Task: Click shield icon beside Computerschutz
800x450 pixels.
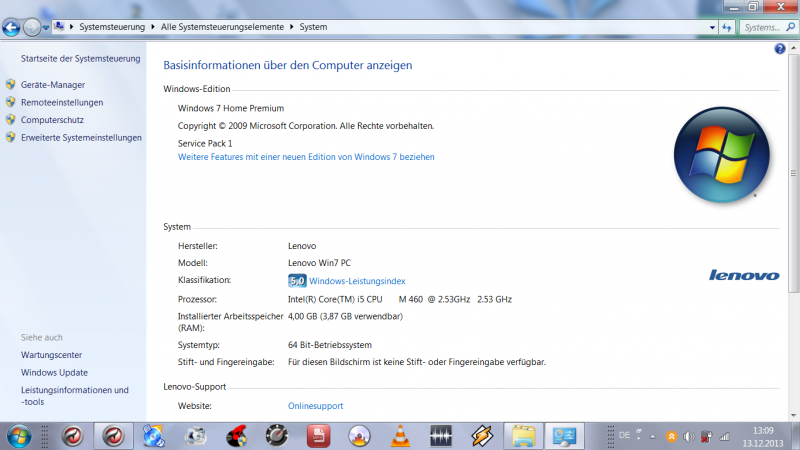Action: 10,119
